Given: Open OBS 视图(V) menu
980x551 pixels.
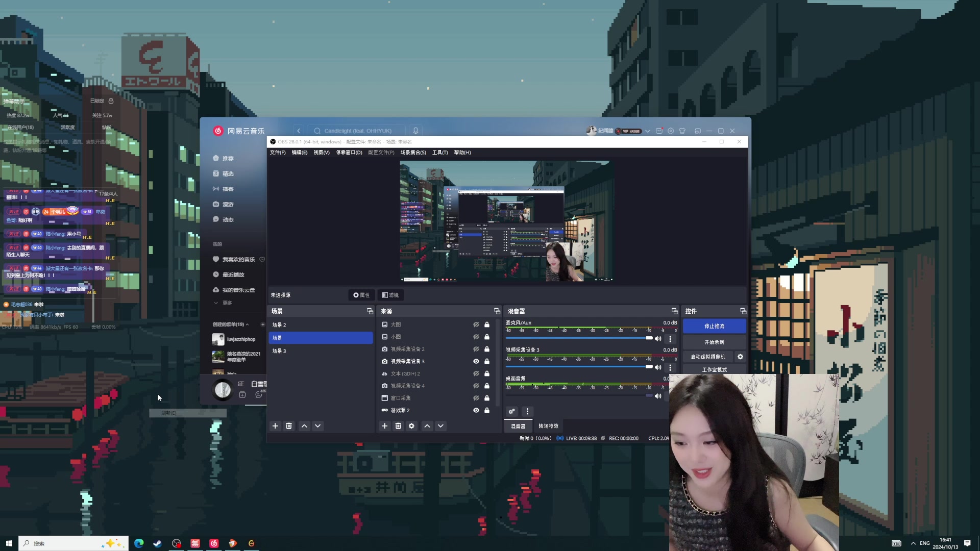Looking at the screenshot, I should click(322, 153).
